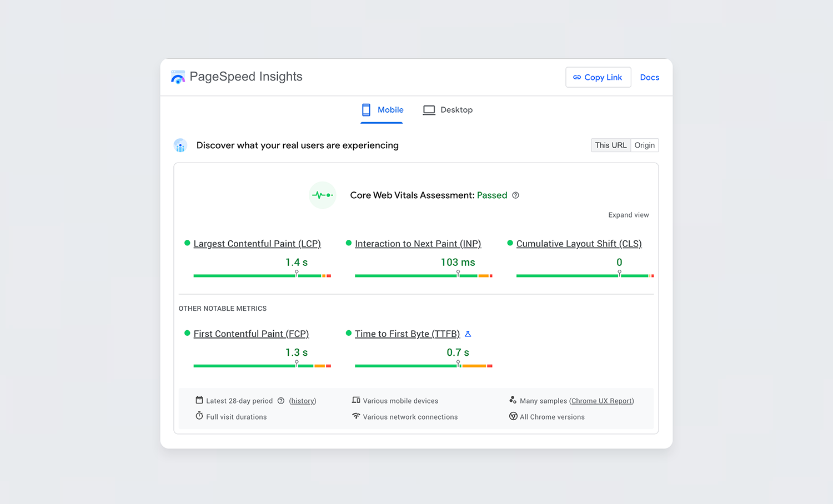The width and height of the screenshot is (833, 504).
Task: Click the stopwatch icon beside Full visit durations
Action: 199,416
